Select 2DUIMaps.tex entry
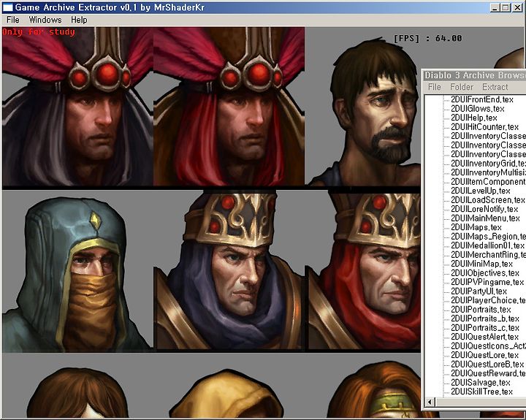 [476, 227]
